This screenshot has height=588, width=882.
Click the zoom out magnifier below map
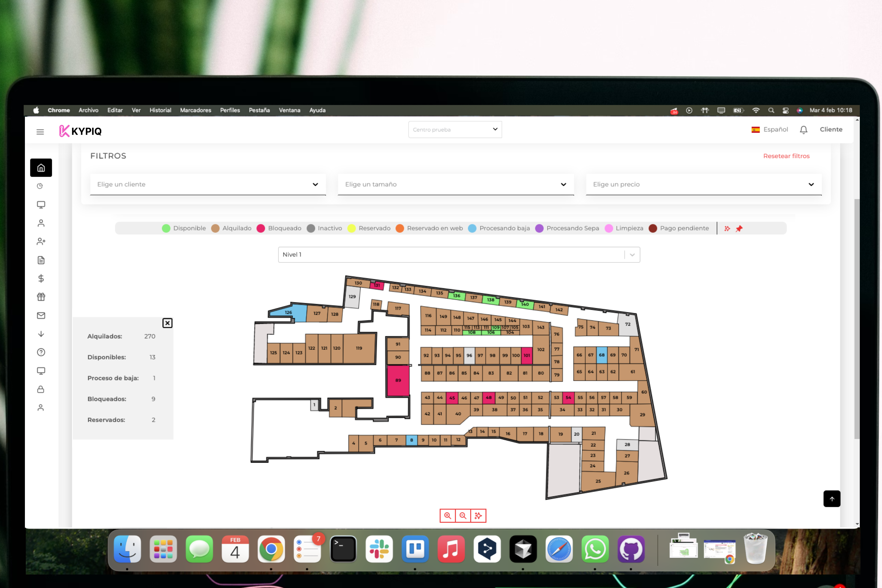(463, 516)
